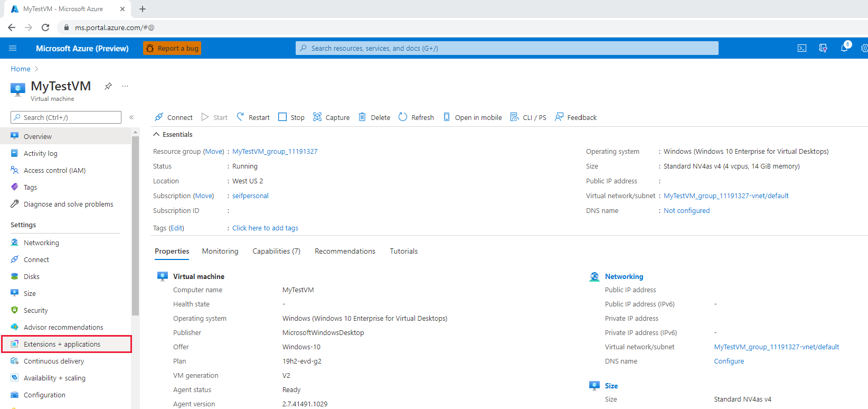The width and height of the screenshot is (868, 409).
Task: Open the Size section heading link
Action: tap(611, 386)
